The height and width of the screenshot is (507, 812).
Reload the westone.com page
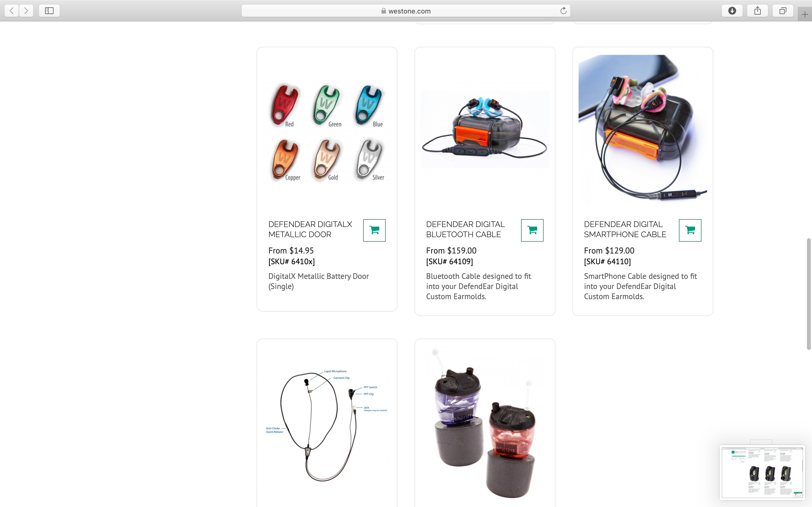pos(563,11)
